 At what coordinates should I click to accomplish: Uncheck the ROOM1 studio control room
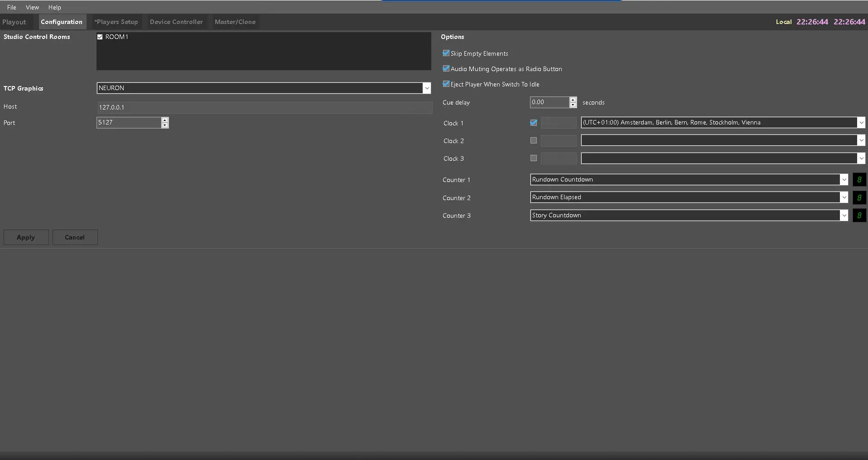pyautogui.click(x=100, y=37)
